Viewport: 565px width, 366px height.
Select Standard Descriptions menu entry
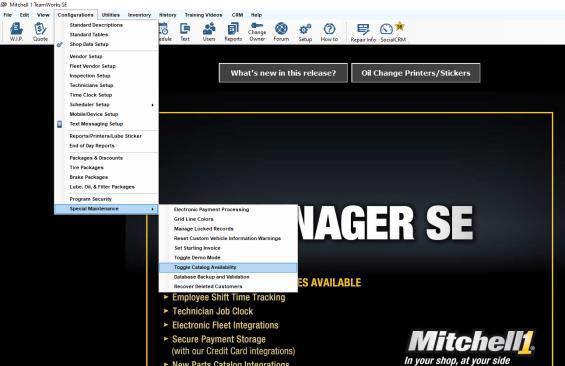tap(106, 25)
